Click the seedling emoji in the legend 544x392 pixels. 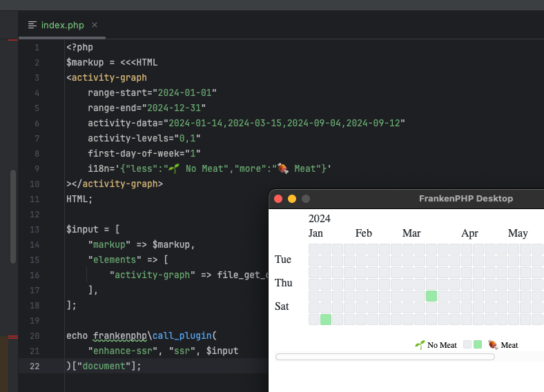point(420,344)
